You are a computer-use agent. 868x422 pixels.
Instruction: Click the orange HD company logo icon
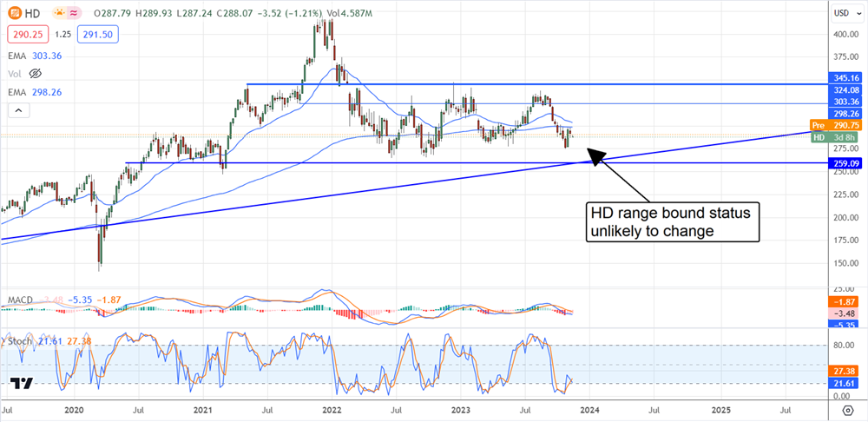[x=16, y=11]
